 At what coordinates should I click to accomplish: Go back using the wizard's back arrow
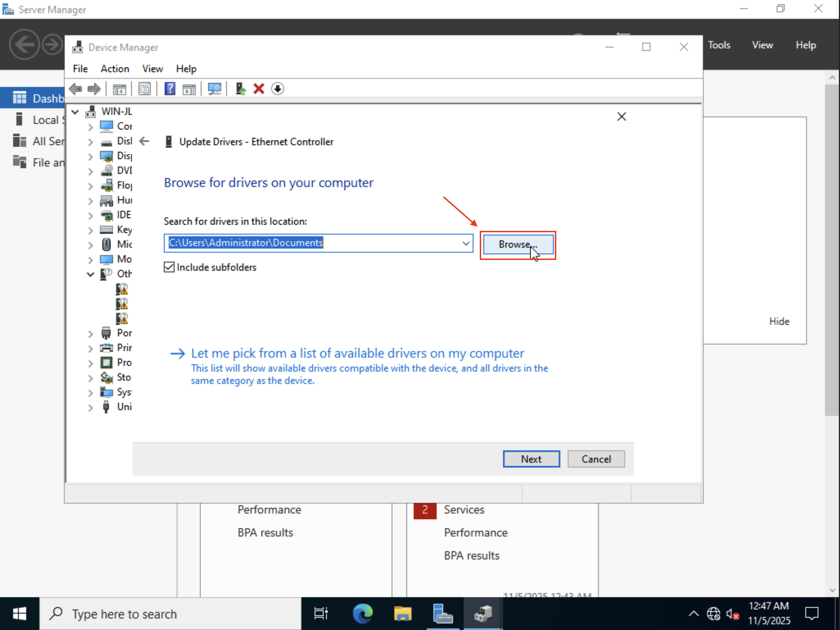(144, 142)
